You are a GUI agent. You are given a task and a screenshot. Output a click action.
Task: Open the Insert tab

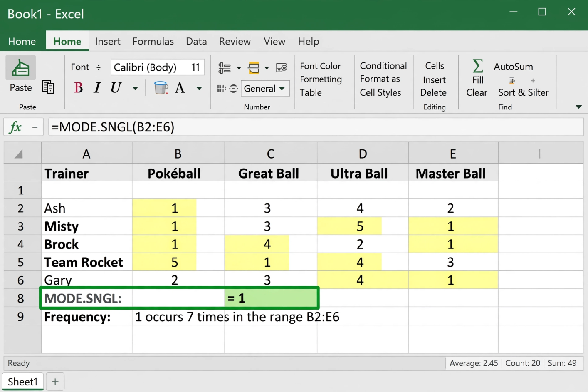tap(108, 41)
